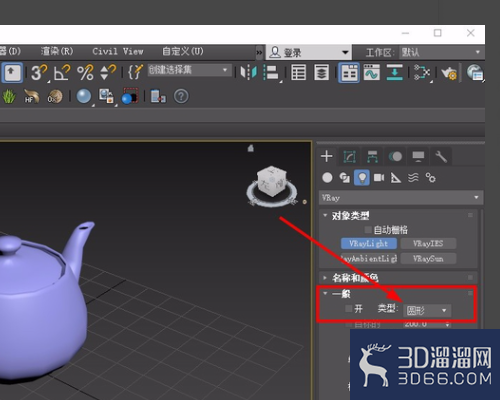Click the Mirror tool icon
Viewport: 500px width, 400px height.
249,72
